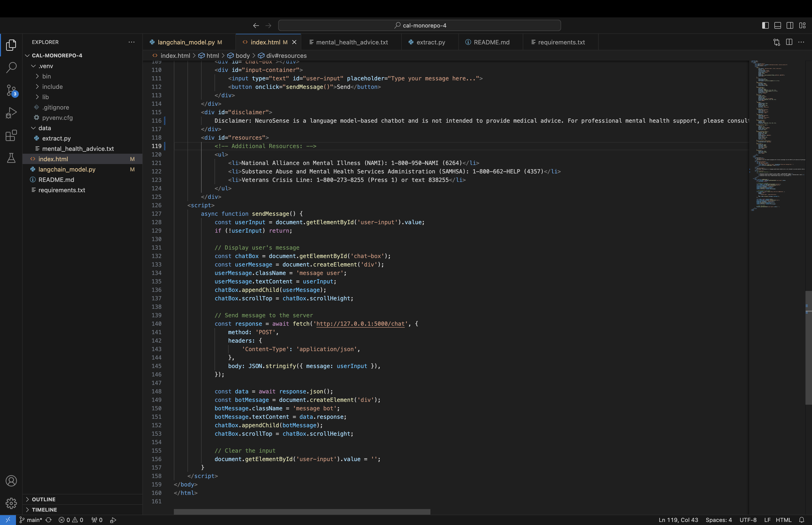Click the Accounts icon

tap(11, 481)
